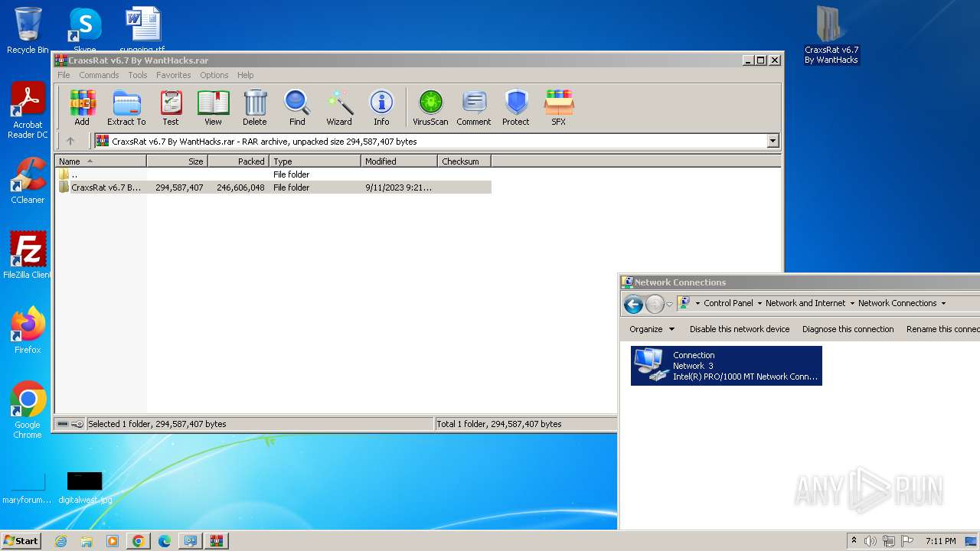Screen dimensions: 980x551
Task: Sort by Checksum column header
Action: (x=464, y=161)
